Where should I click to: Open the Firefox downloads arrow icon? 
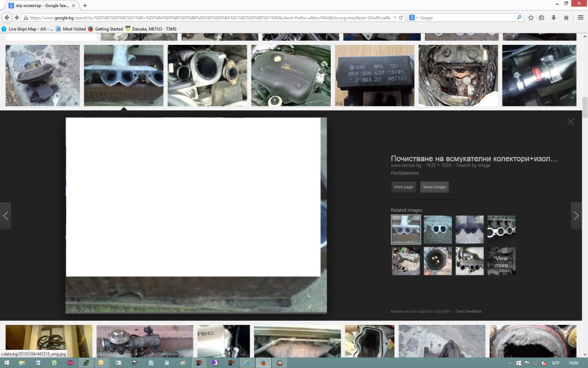(x=554, y=18)
